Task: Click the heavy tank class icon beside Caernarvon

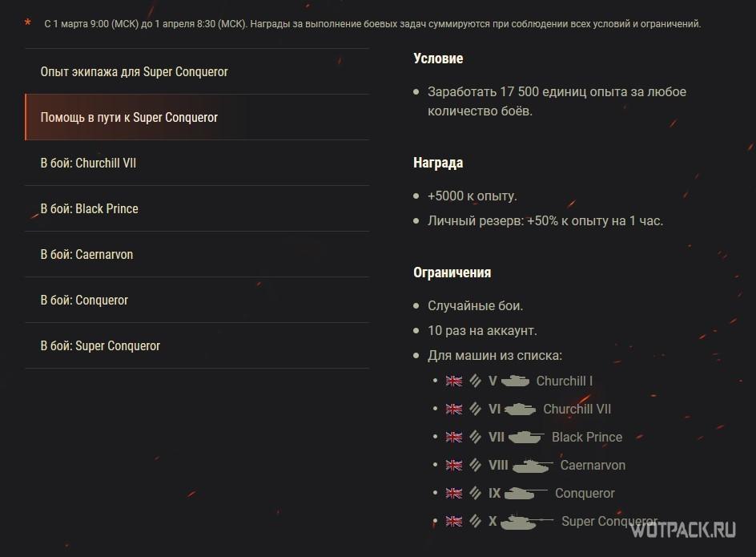Action: (x=476, y=466)
